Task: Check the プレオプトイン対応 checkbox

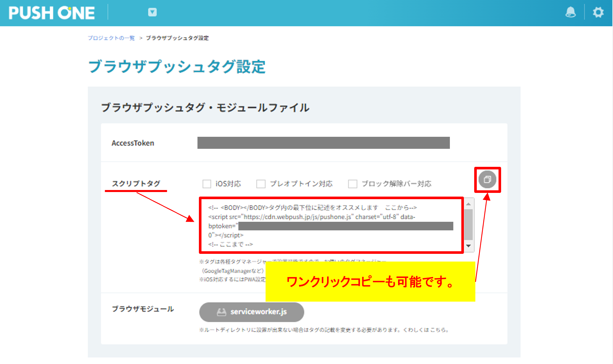Action: (x=261, y=184)
